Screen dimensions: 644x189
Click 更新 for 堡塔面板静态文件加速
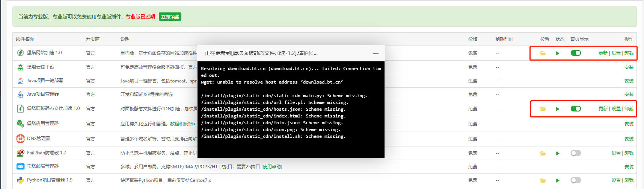[603, 109]
